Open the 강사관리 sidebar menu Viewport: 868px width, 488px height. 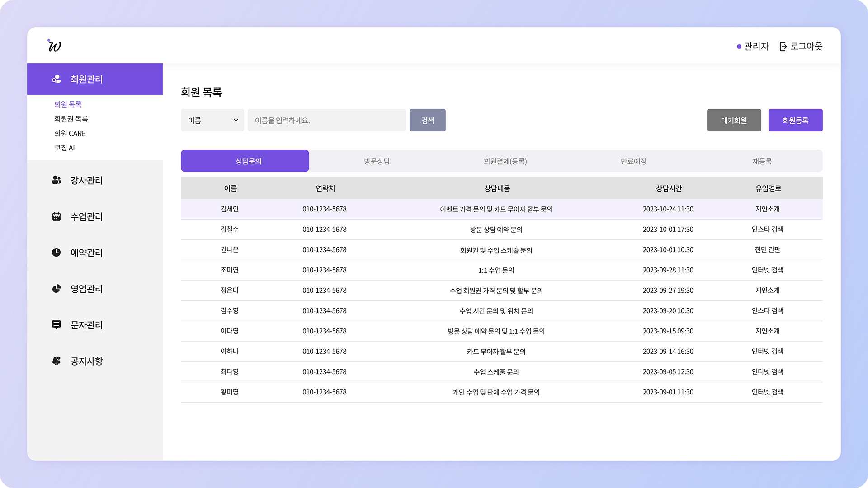click(x=95, y=180)
